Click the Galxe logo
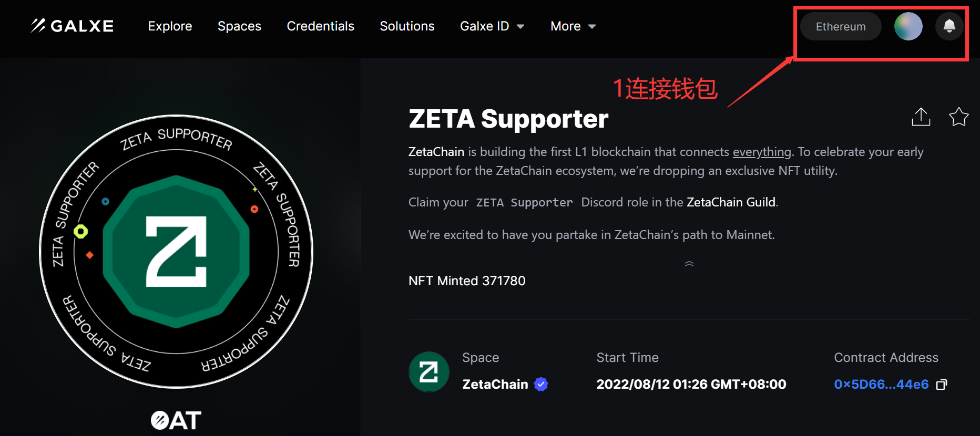 (72, 26)
